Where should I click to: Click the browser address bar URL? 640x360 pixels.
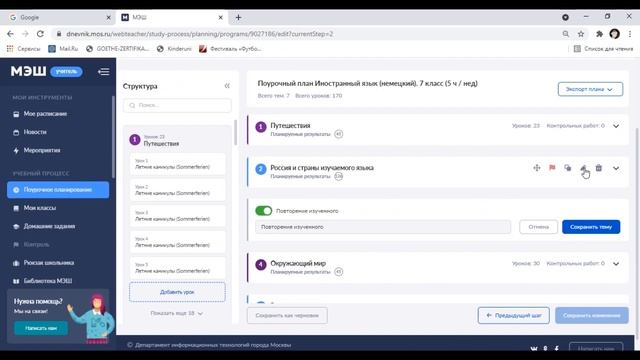(200, 34)
